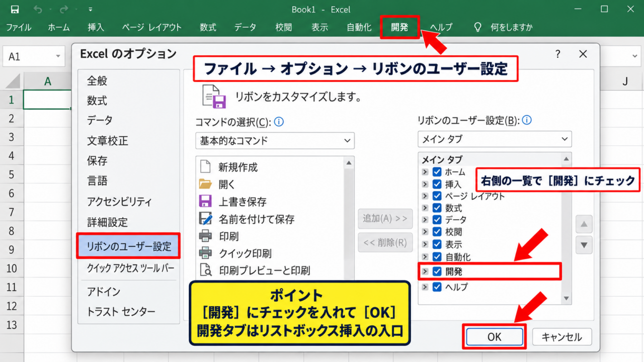Click the << 削除(R) button
Viewport: 644px width, 362px height.
point(385,242)
